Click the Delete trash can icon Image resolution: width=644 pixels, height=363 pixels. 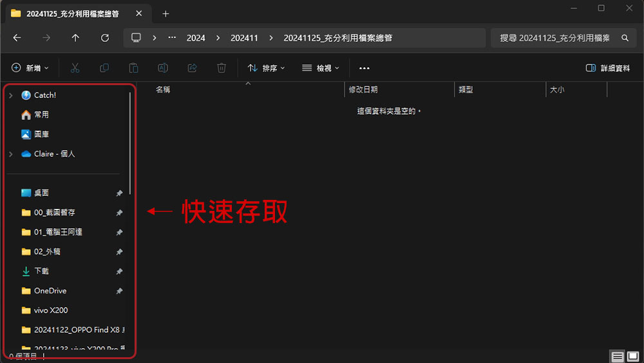pyautogui.click(x=222, y=68)
